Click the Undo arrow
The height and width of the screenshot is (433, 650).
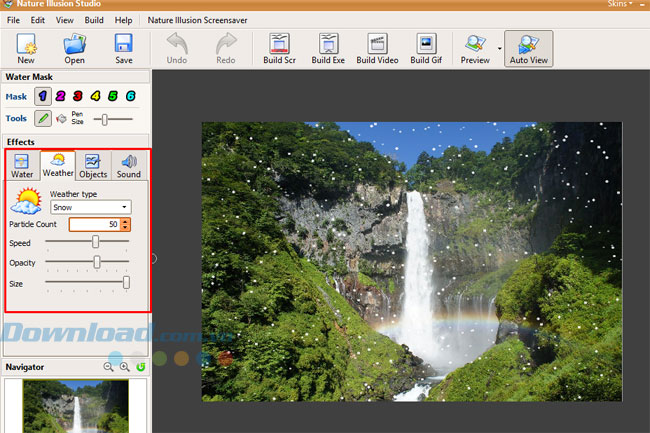[177, 44]
